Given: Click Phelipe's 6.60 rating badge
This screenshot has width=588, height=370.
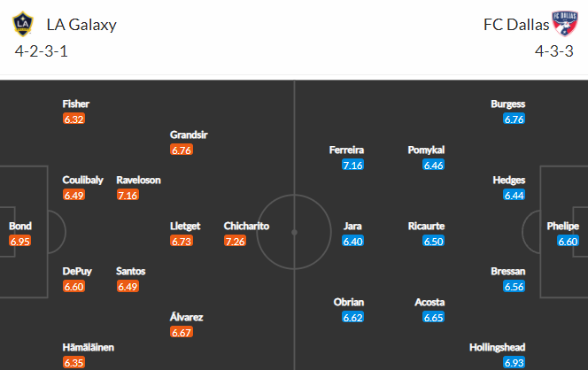Looking at the screenshot, I should pyautogui.click(x=568, y=241).
